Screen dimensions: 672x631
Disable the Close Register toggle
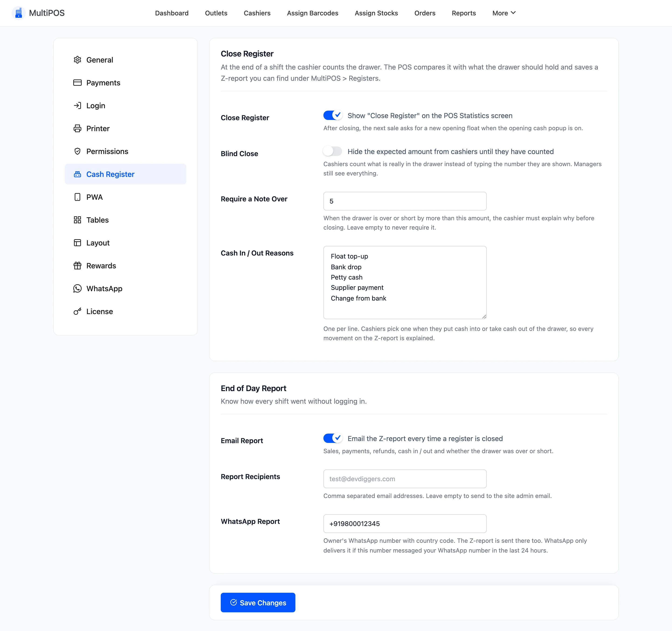[x=333, y=115]
